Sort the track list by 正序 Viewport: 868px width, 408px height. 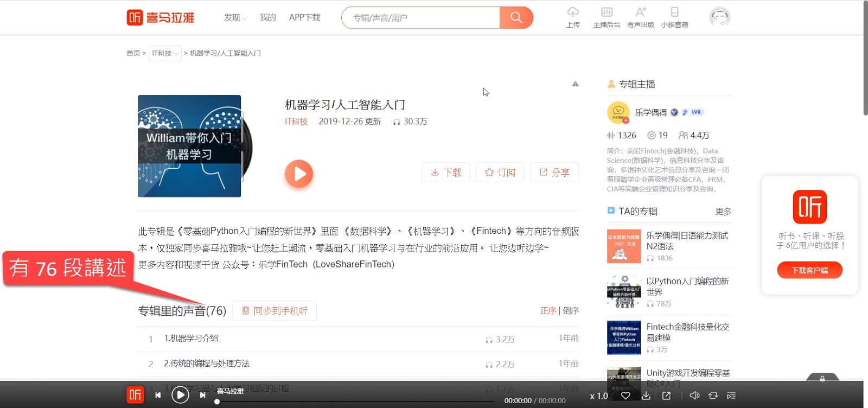tap(548, 311)
